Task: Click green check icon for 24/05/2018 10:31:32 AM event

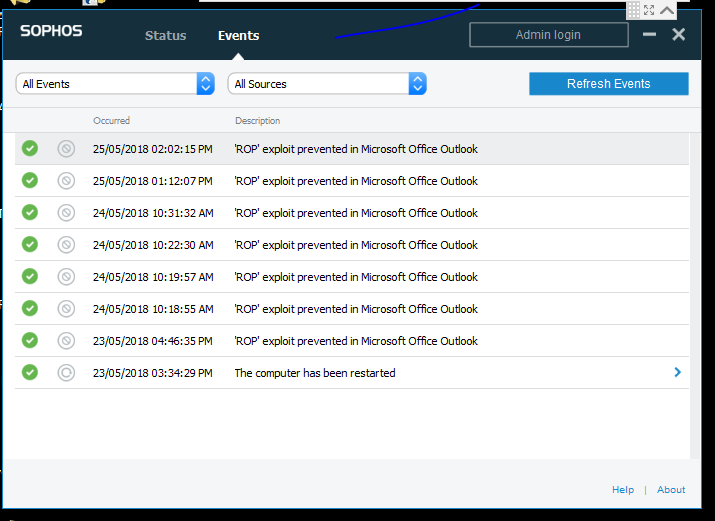Action: point(30,212)
